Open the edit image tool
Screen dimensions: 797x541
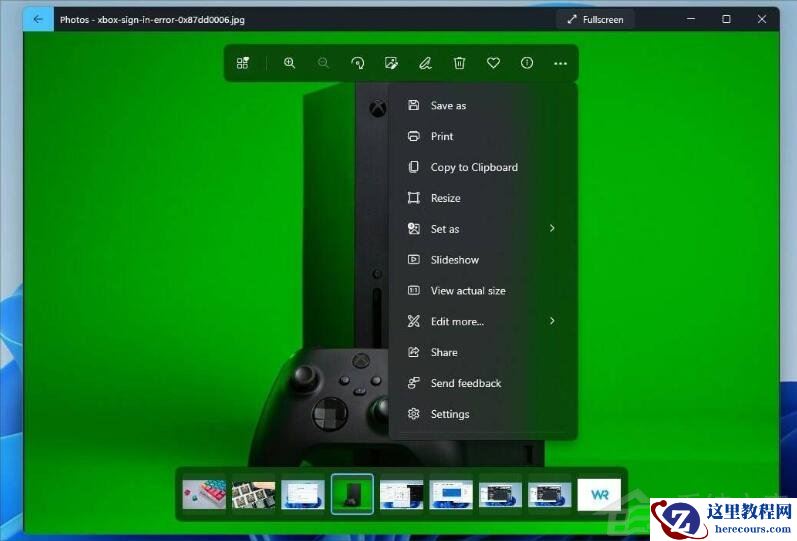tap(391, 63)
